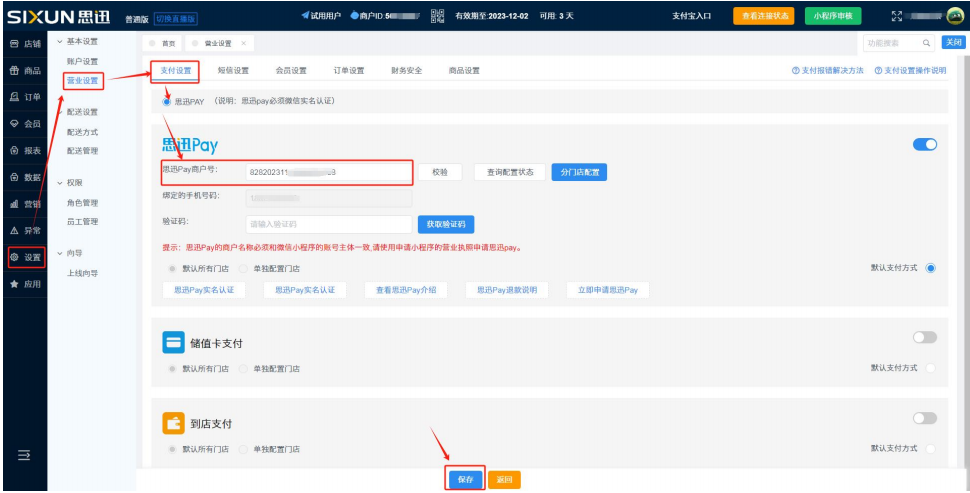
Task: Open 角色管理 in the settings menu
Action: (82, 203)
